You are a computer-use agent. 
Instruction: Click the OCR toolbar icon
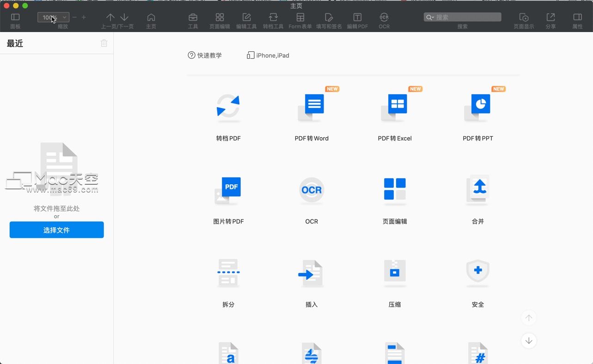click(384, 17)
